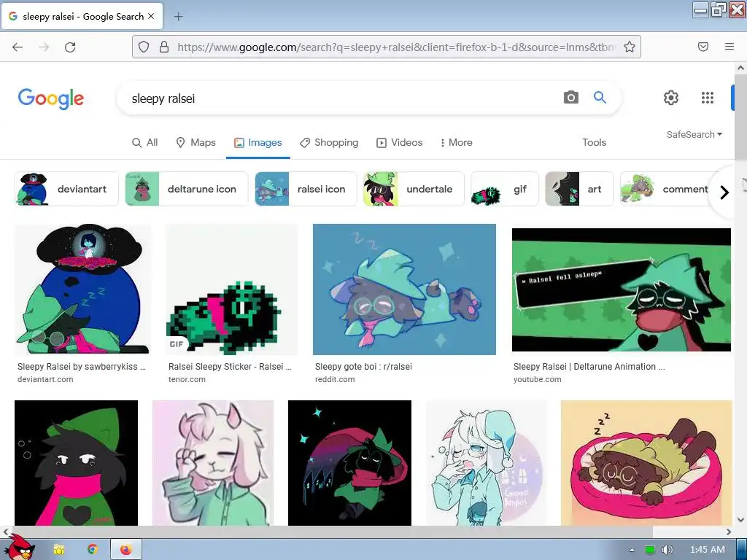This screenshot has width=747, height=560.
Task: Click the horizontal scrollbar right arrow
Action: (x=729, y=532)
